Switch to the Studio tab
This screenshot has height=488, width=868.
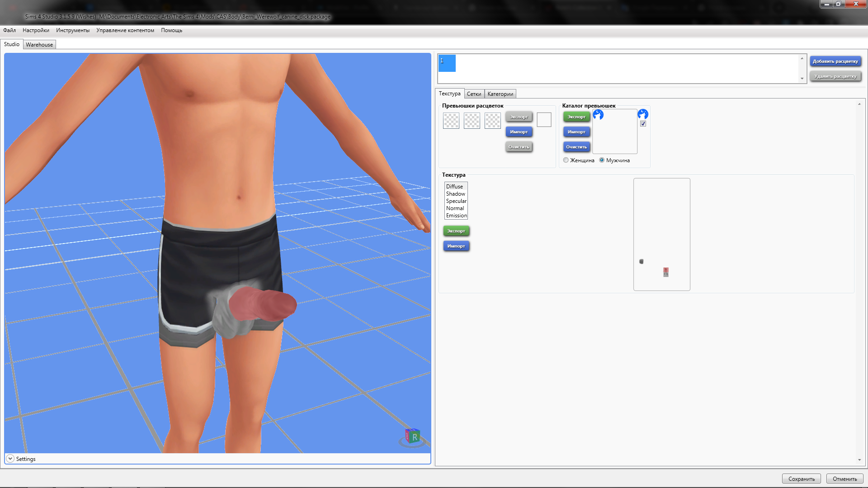point(12,44)
